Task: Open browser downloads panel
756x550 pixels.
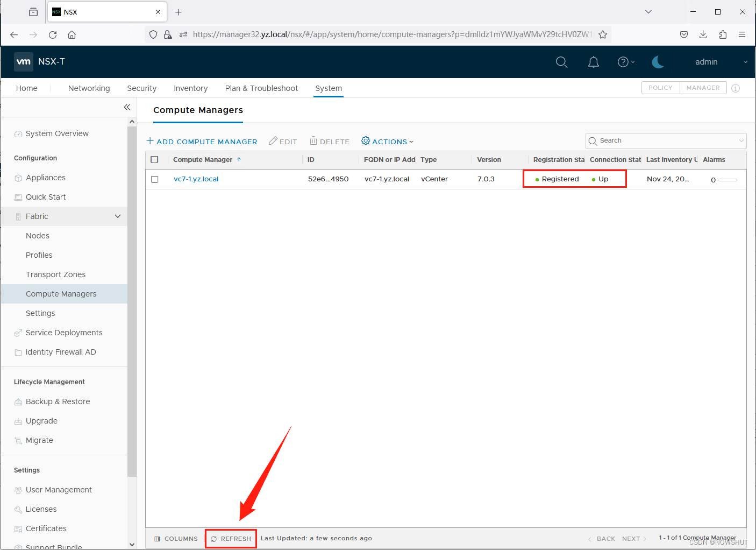Action: click(x=703, y=34)
